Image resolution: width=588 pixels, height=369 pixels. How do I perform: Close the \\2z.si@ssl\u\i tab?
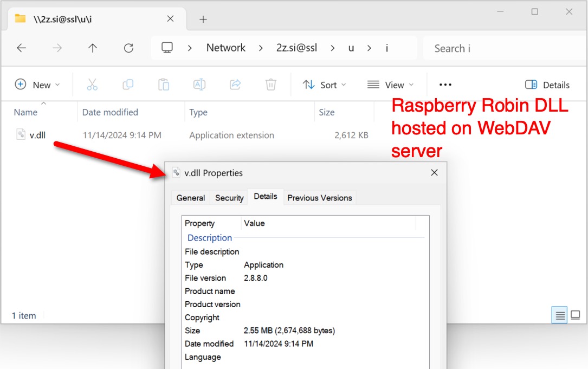point(170,18)
